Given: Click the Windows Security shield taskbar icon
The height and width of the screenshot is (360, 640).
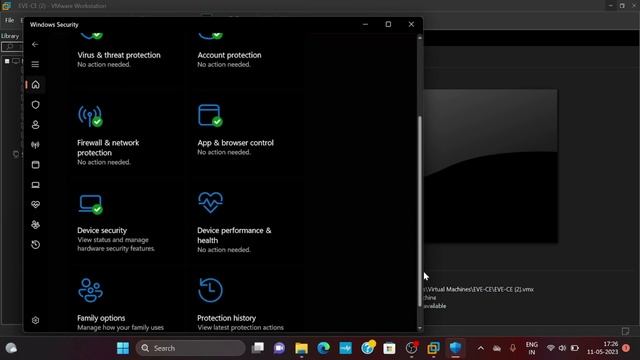Looking at the screenshot, I should (456, 348).
